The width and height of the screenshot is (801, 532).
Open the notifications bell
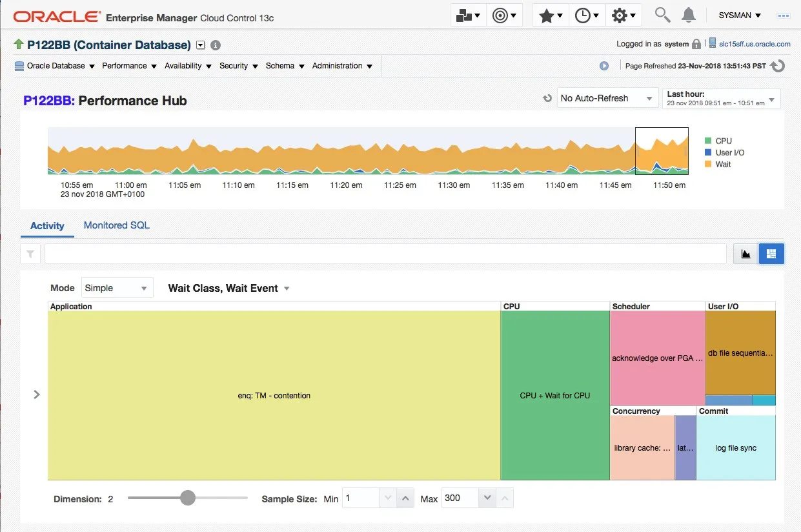[x=689, y=15]
